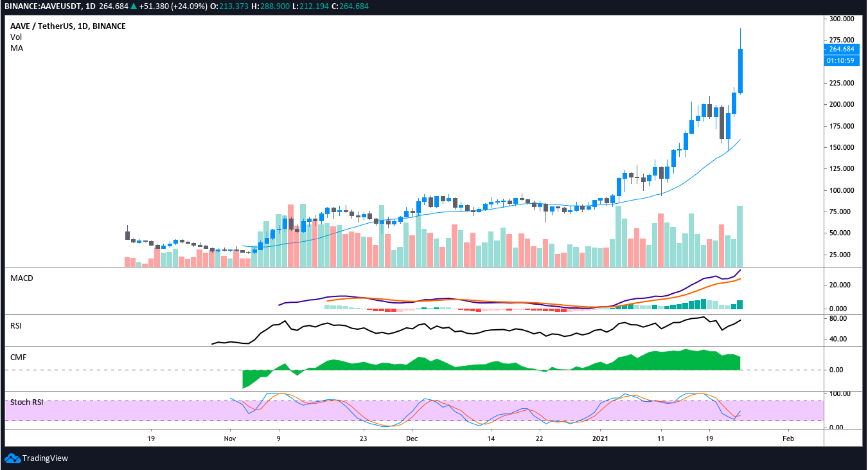
Task: Click the tallest blue candlestick at far right
Action: point(741,71)
